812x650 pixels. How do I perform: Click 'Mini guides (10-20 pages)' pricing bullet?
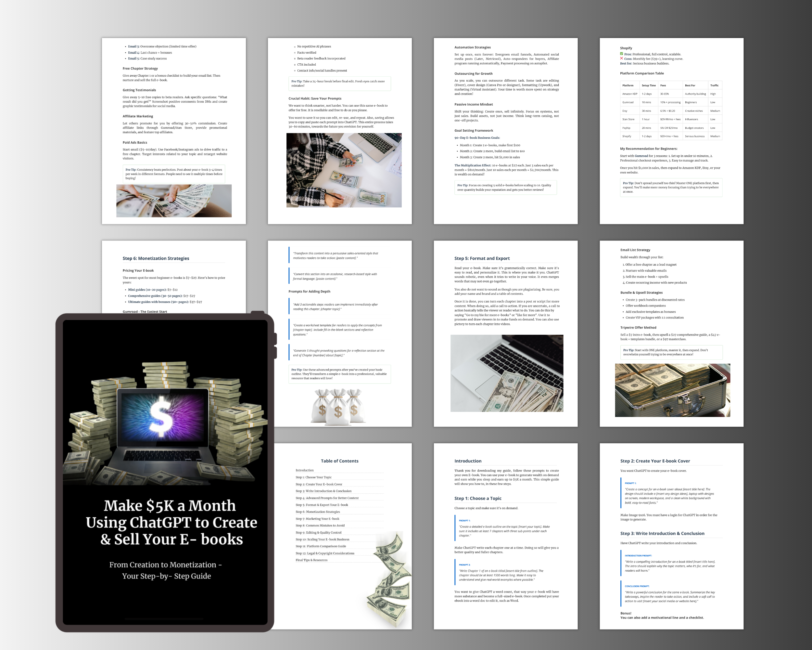153,289
